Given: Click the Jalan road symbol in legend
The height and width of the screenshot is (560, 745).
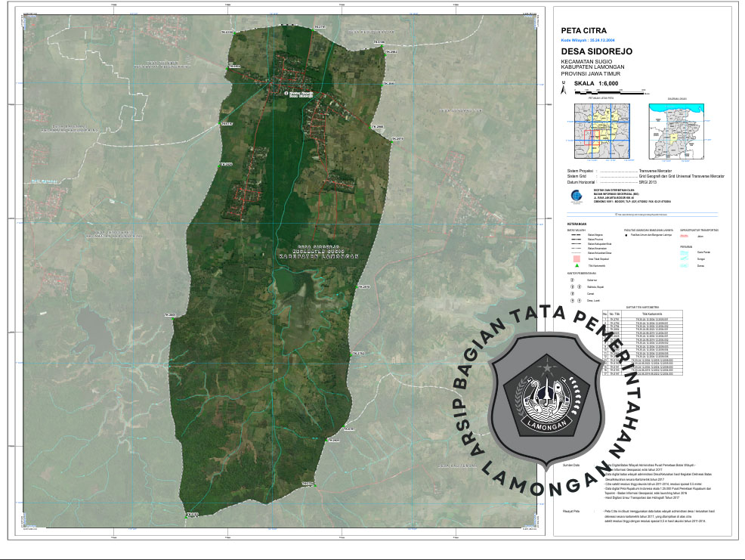Looking at the screenshot, I should 686,237.
